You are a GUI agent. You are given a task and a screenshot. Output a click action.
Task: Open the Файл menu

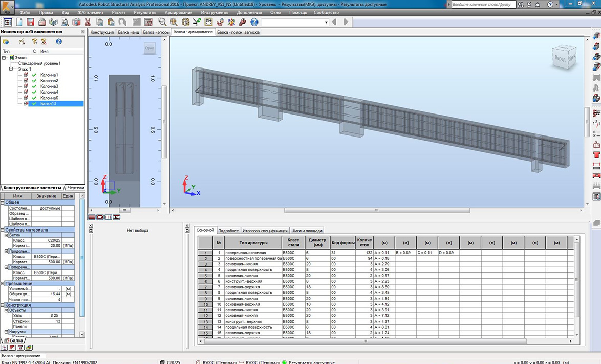point(25,12)
